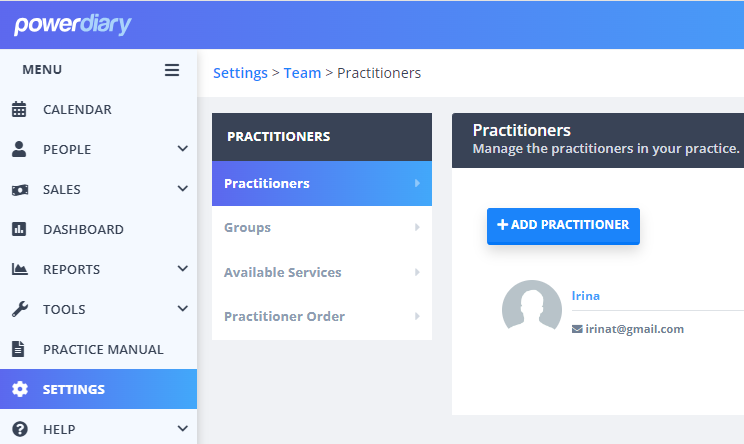This screenshot has height=444, width=744.
Task: Click the Add Practitioner button
Action: [563, 226]
